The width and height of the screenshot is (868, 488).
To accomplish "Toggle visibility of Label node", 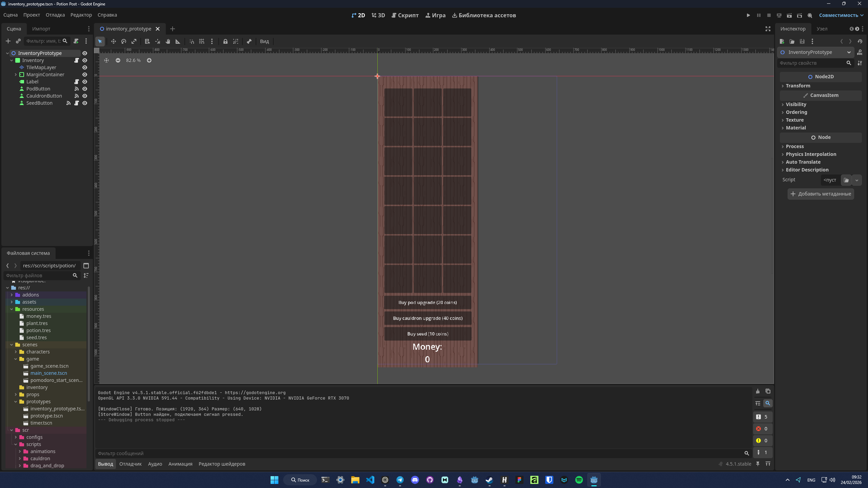I will 85,82.
